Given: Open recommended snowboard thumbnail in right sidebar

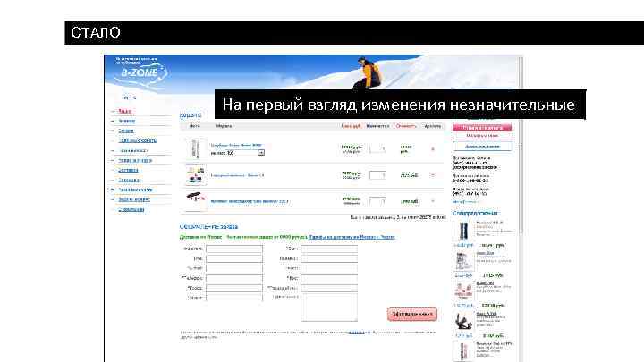Looking at the screenshot, I should pos(463,231).
